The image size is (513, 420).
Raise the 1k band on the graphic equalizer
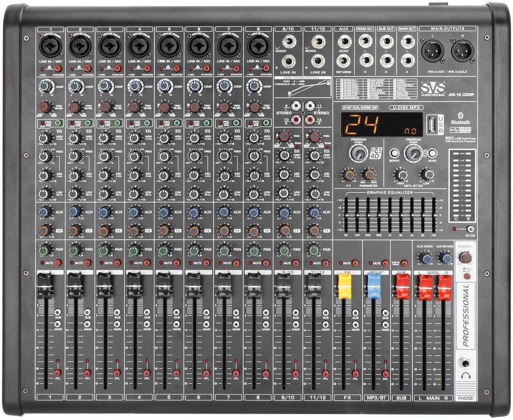pyautogui.click(x=390, y=215)
